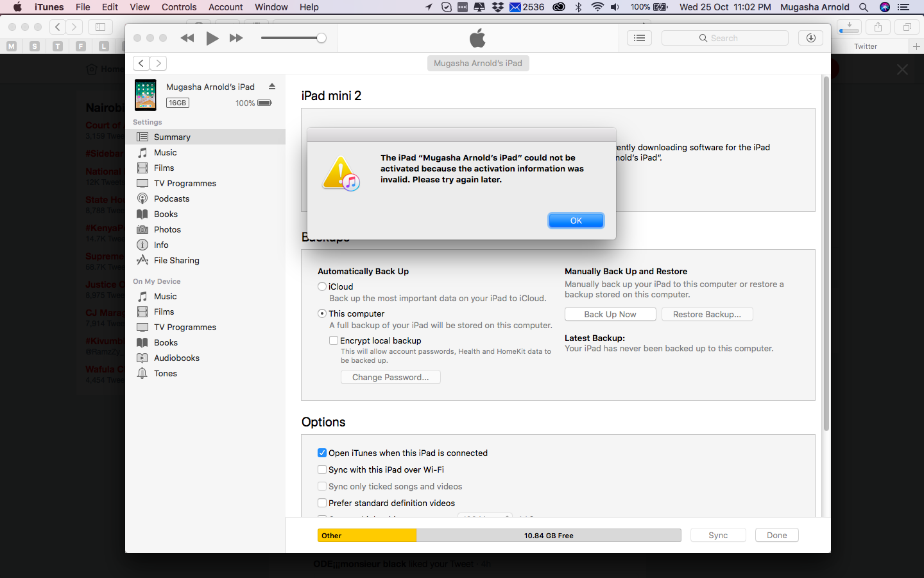
Task: Select Books under Settings in sidebar
Action: [x=205, y=214]
